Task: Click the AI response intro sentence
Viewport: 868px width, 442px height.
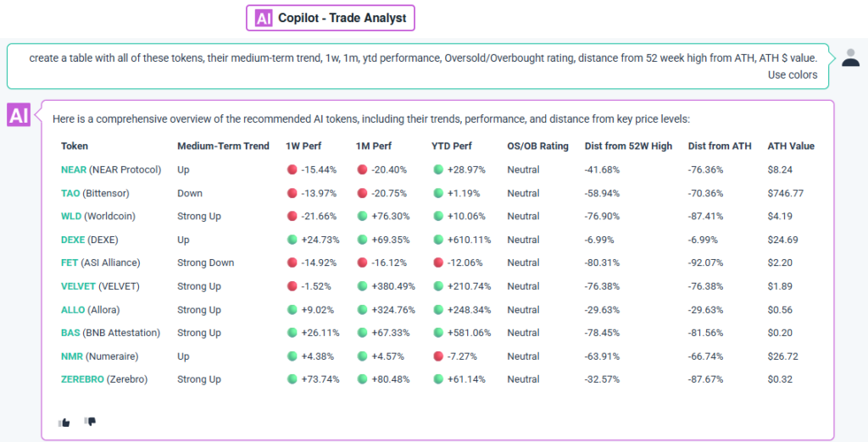Action: pos(371,119)
